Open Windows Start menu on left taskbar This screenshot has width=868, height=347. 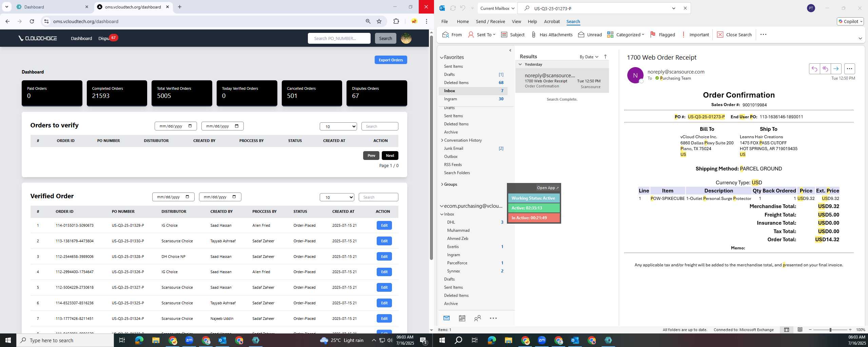click(8, 340)
